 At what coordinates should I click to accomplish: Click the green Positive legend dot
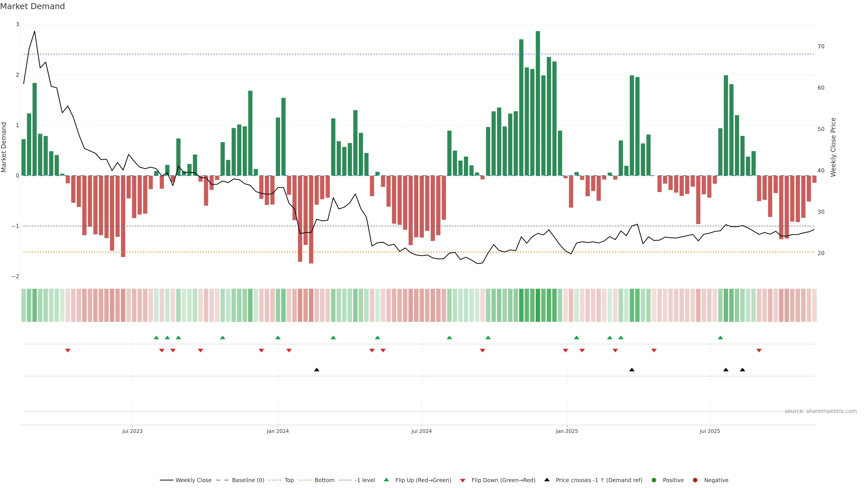click(x=654, y=480)
